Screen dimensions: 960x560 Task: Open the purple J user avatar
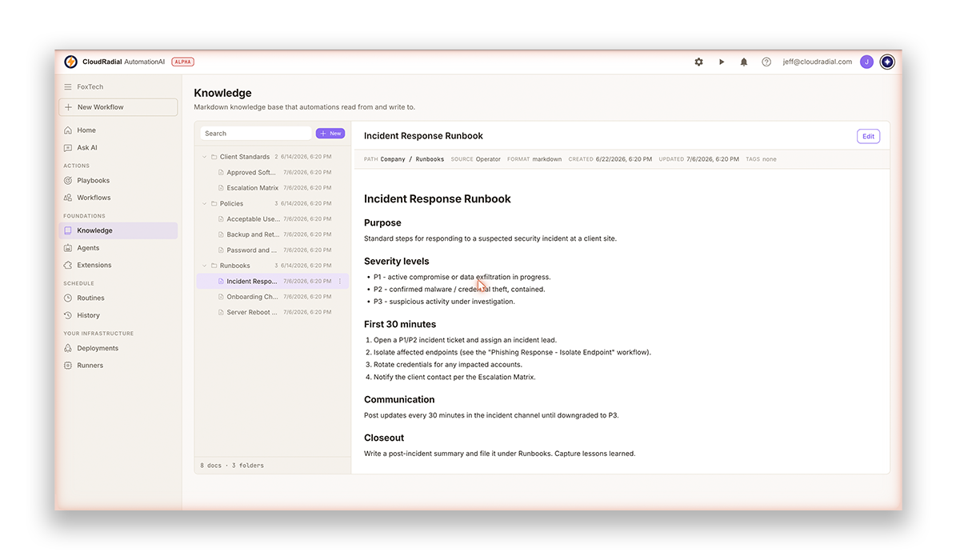coord(866,62)
